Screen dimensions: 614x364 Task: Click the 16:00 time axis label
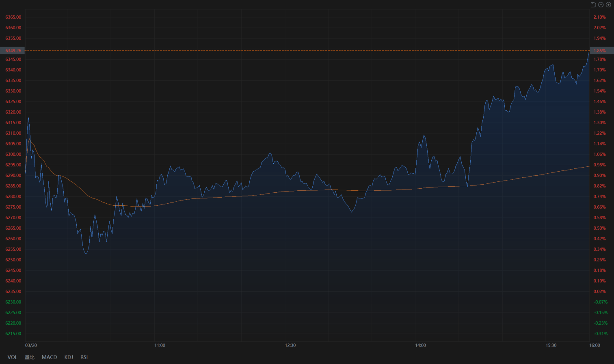coord(595,345)
